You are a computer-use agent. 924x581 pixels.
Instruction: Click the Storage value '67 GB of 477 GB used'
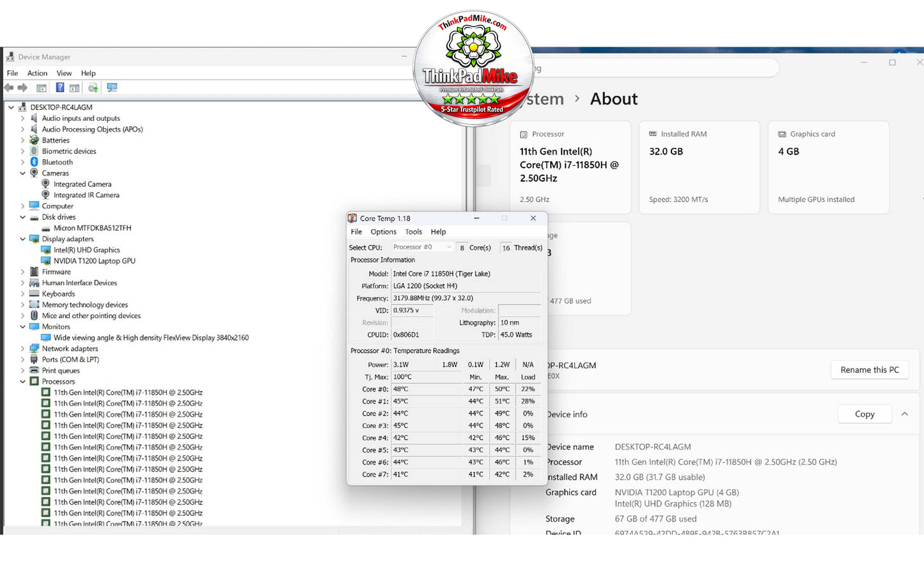tap(655, 519)
